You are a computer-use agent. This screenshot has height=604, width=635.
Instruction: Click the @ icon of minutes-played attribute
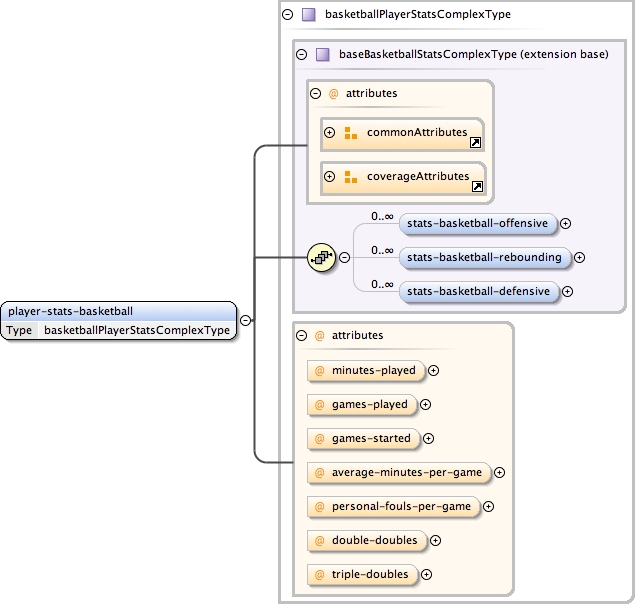pyautogui.click(x=320, y=370)
